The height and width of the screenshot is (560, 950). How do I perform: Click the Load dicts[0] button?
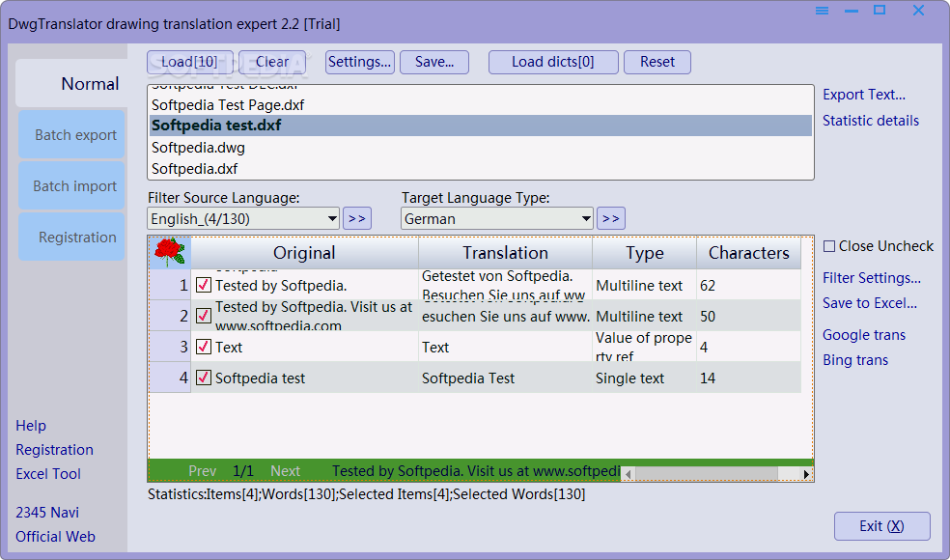[x=553, y=62]
